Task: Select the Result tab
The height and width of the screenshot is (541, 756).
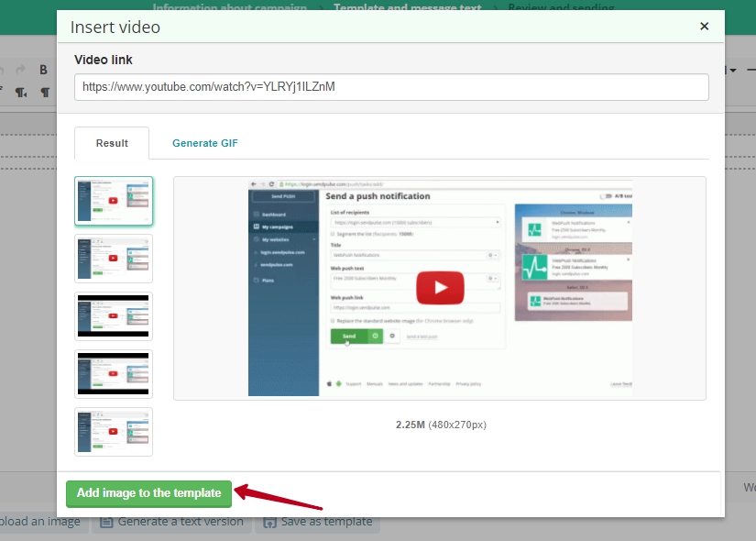Action: (x=111, y=144)
